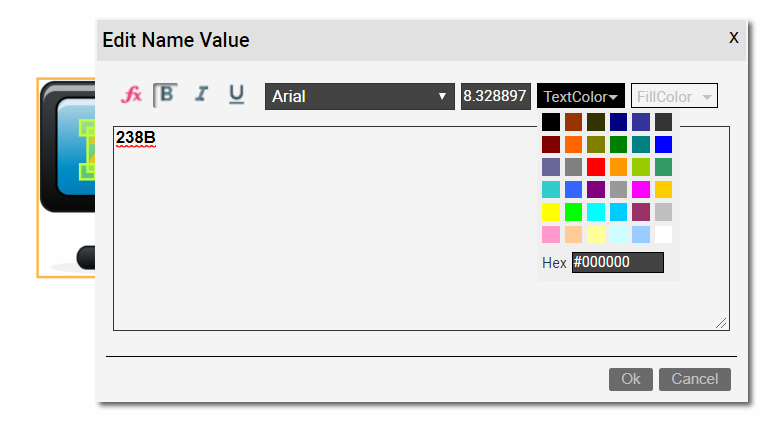The height and width of the screenshot is (425, 768).
Task: Pick the bright red color swatch
Action: click(596, 167)
